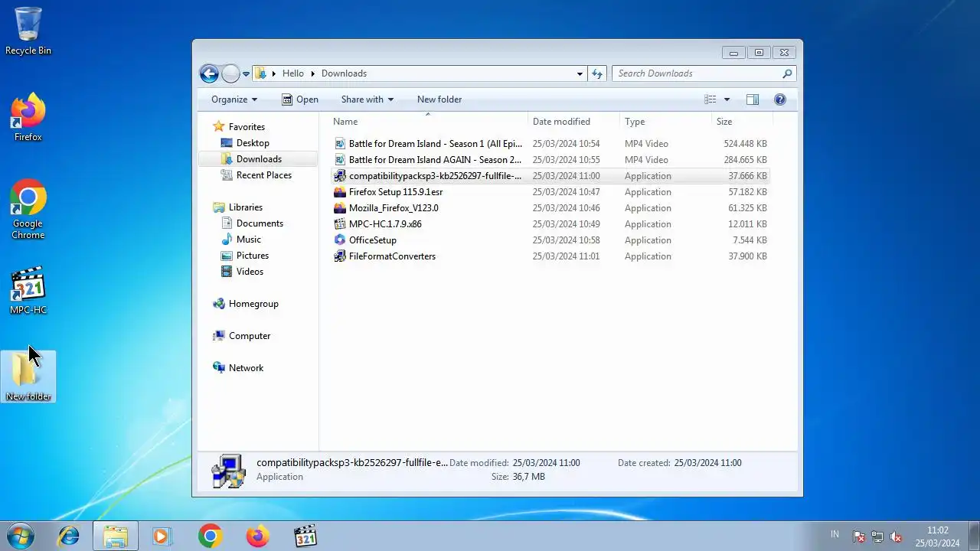Click the Action Center flag tray icon

859,536
